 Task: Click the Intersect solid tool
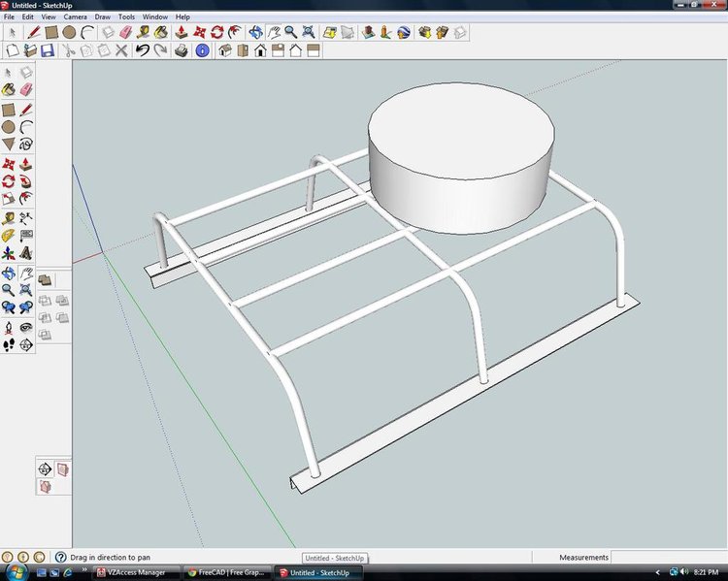click(x=45, y=301)
